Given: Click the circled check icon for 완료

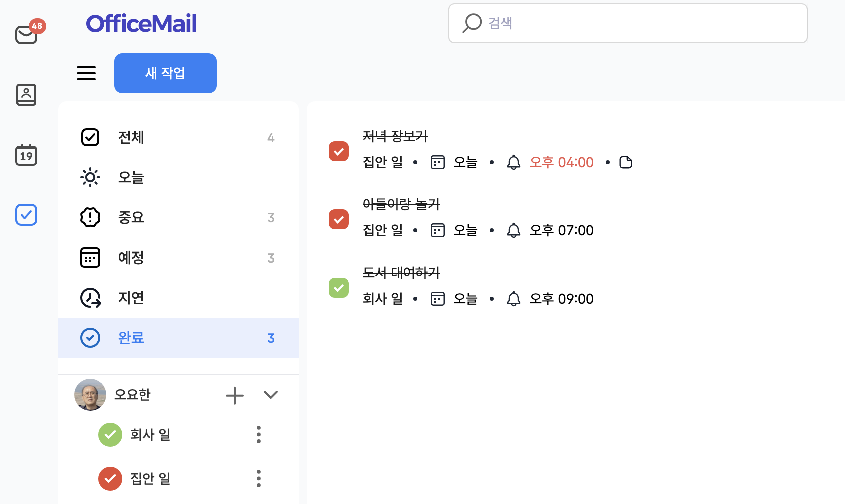Looking at the screenshot, I should pos(90,338).
